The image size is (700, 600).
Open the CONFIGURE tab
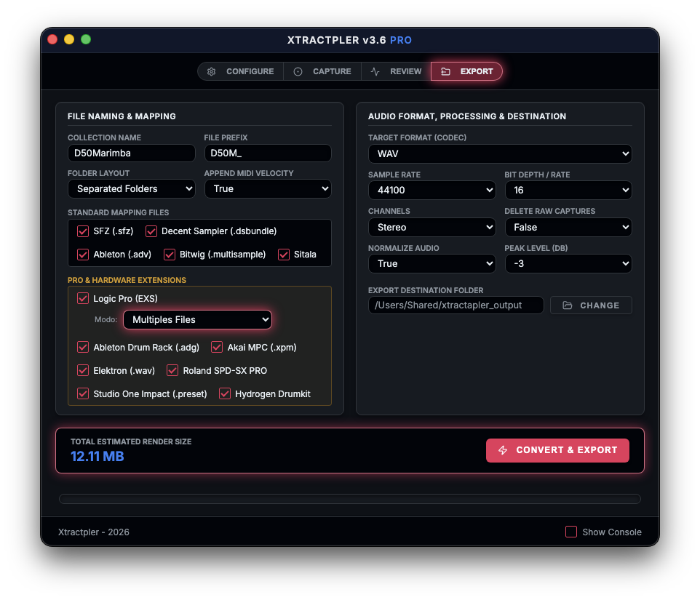click(241, 71)
